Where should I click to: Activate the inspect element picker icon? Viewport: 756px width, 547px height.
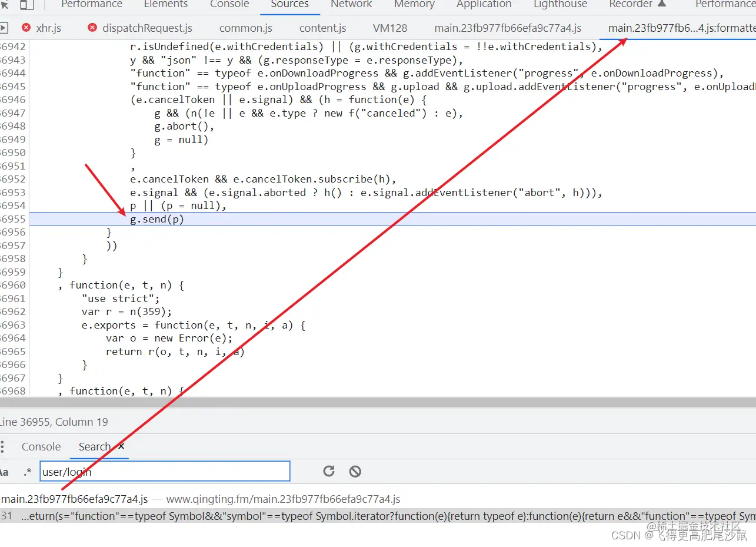[5, 5]
